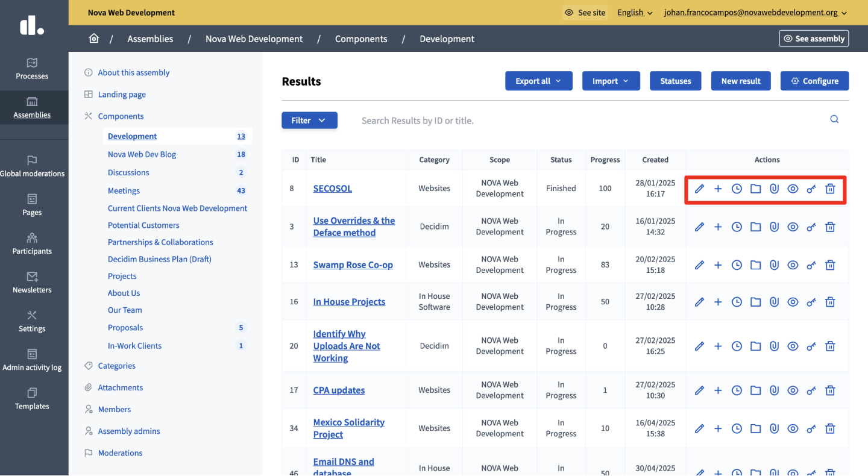Viewport: 868px width, 476px height.
Task: Click the folder icon in CPA updates row
Action: [755, 390]
